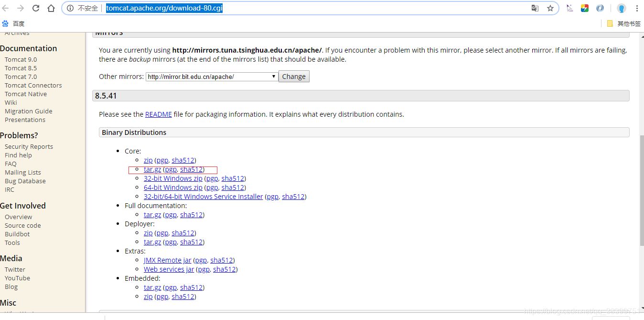The height and width of the screenshot is (320, 644).
Task: Reload the page with the refresh icon
Action: click(36, 8)
